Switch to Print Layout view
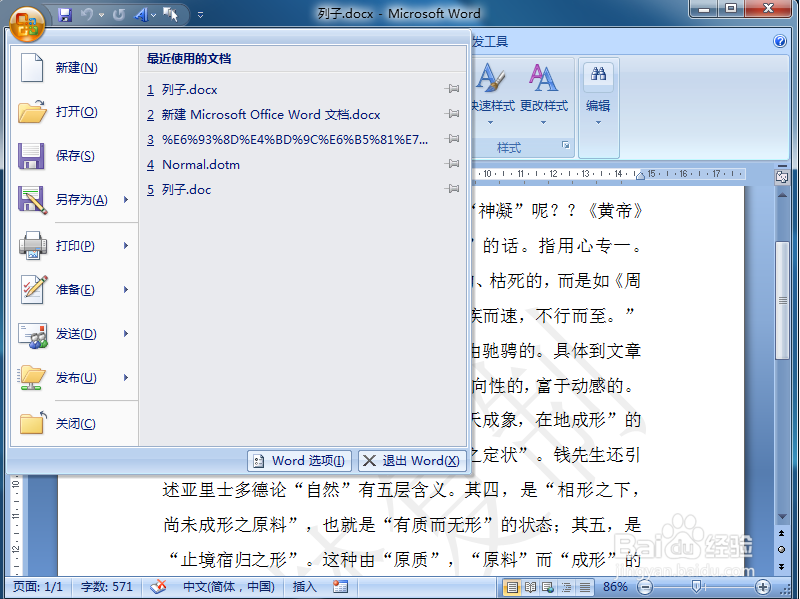 pyautogui.click(x=512, y=587)
